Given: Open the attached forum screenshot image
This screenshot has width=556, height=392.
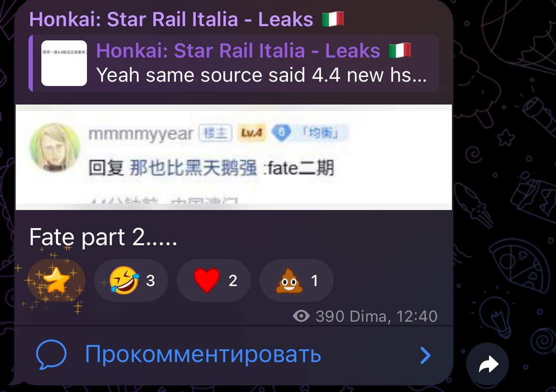Looking at the screenshot, I should click(x=234, y=157).
